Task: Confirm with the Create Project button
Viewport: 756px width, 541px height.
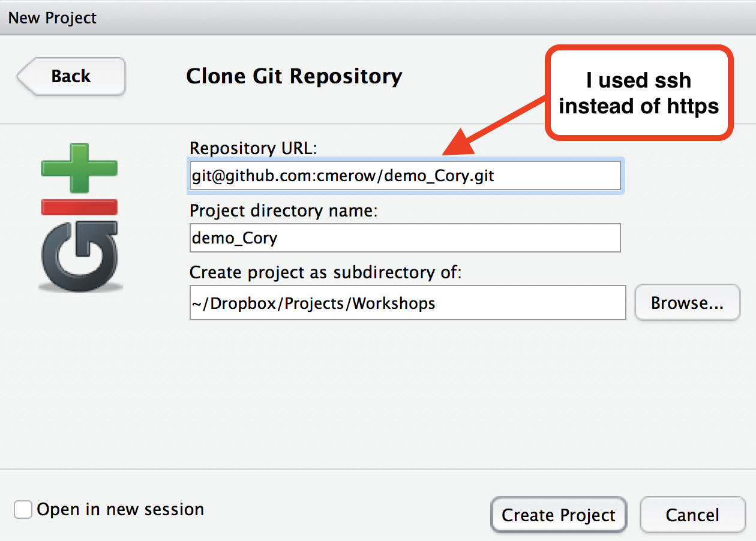Action: 559,515
